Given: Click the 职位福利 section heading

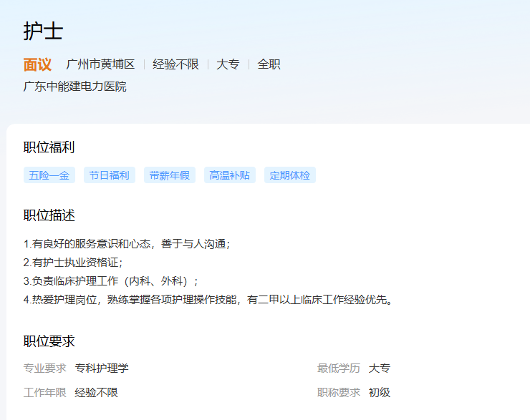Looking at the screenshot, I should point(49,147).
